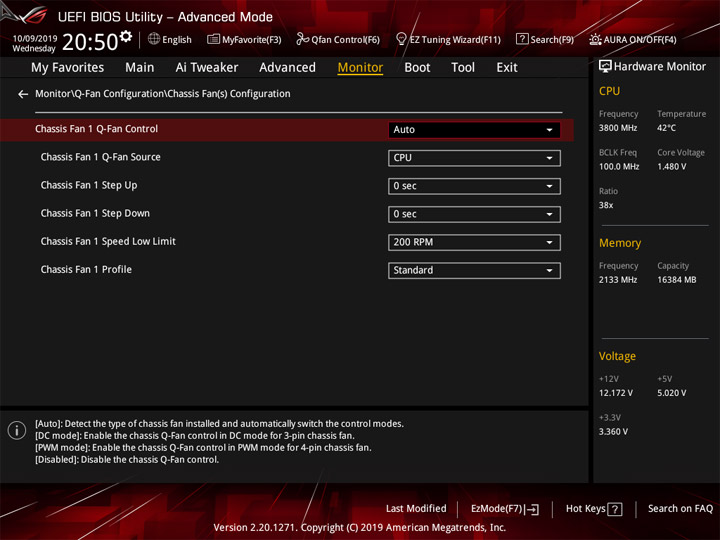Image resolution: width=720 pixels, height=540 pixels.
Task: Switch to Boot tab
Action: pos(417,68)
